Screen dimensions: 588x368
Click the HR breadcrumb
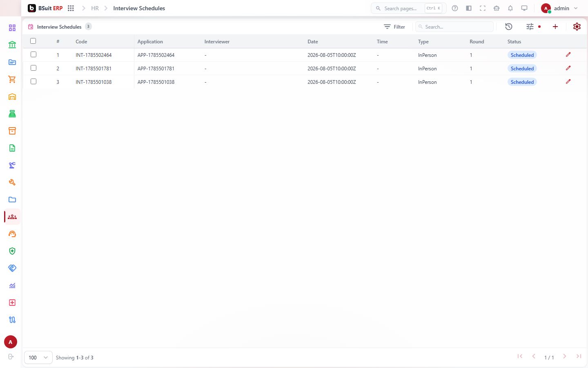(95, 8)
